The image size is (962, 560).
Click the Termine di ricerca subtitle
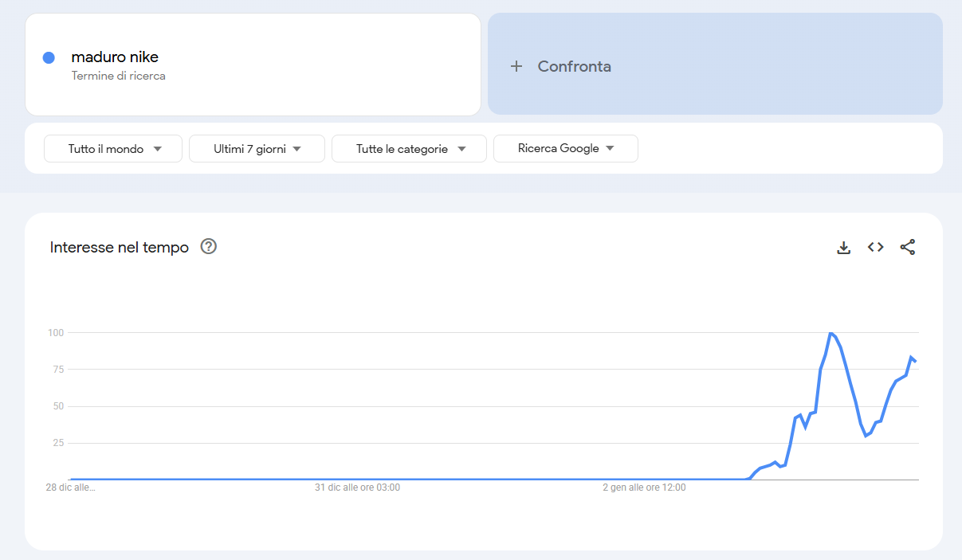click(119, 76)
